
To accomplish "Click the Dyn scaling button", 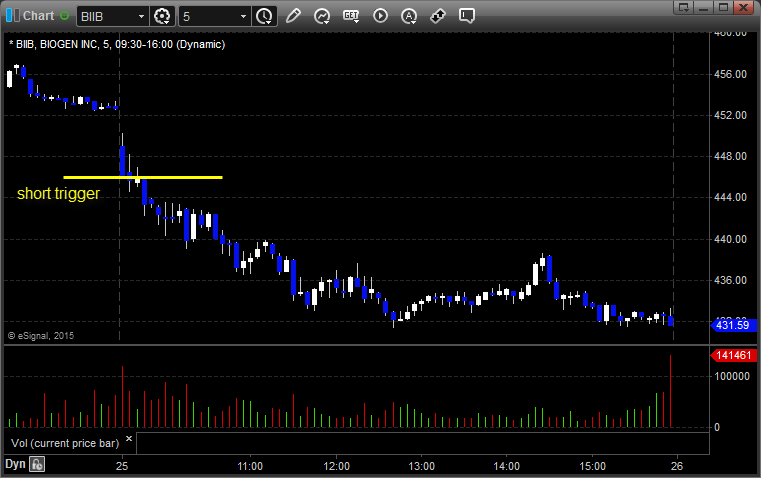I will point(15,464).
